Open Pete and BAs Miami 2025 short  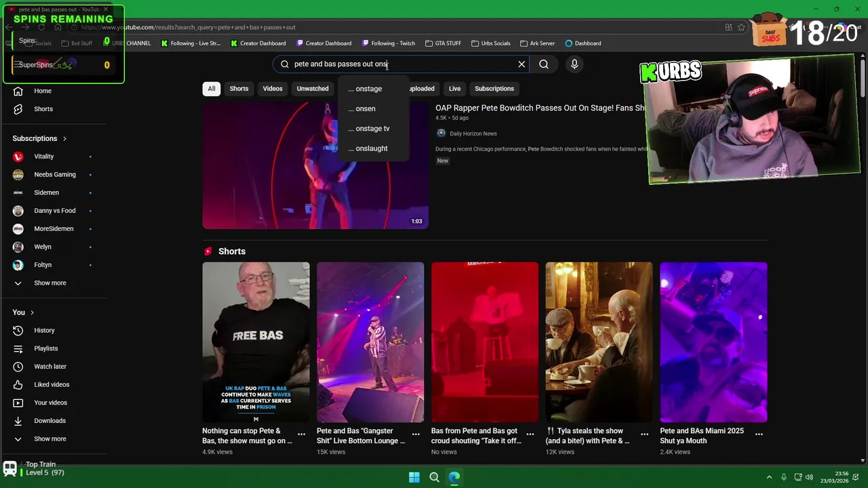click(x=713, y=342)
